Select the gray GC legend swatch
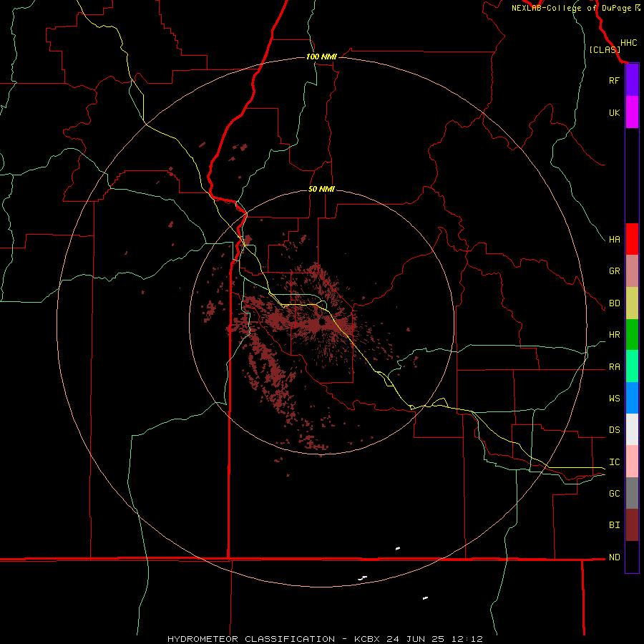Screen dimensions: 644x644 coord(632,493)
